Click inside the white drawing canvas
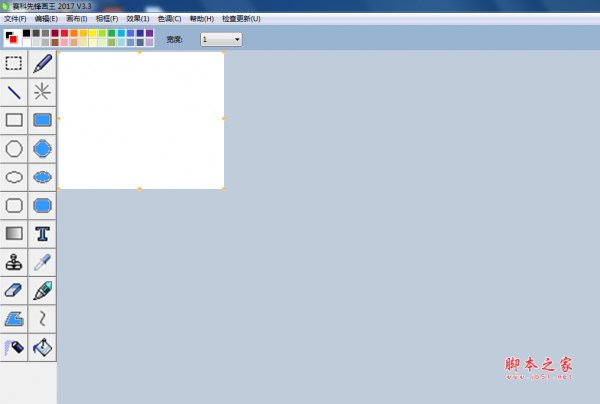 tap(141, 120)
